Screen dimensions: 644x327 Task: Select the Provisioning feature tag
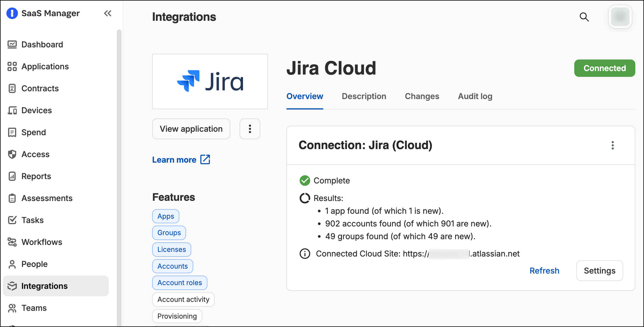177,316
